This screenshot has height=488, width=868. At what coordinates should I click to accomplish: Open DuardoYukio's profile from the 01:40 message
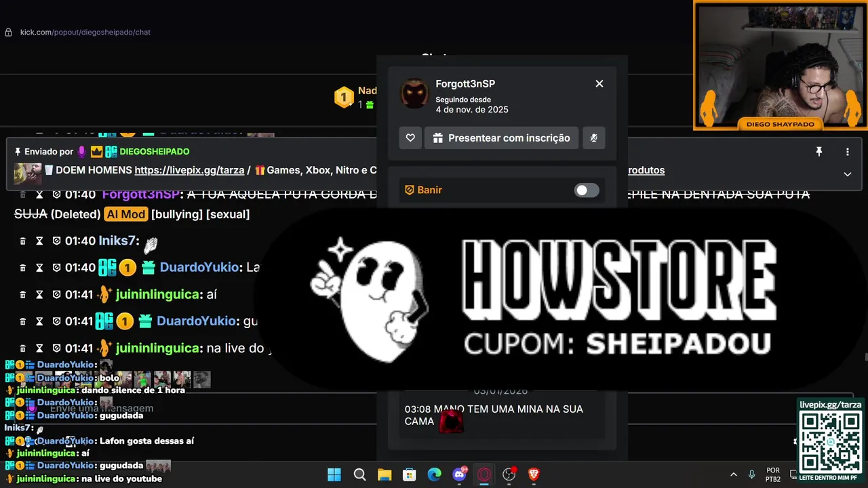(x=199, y=268)
